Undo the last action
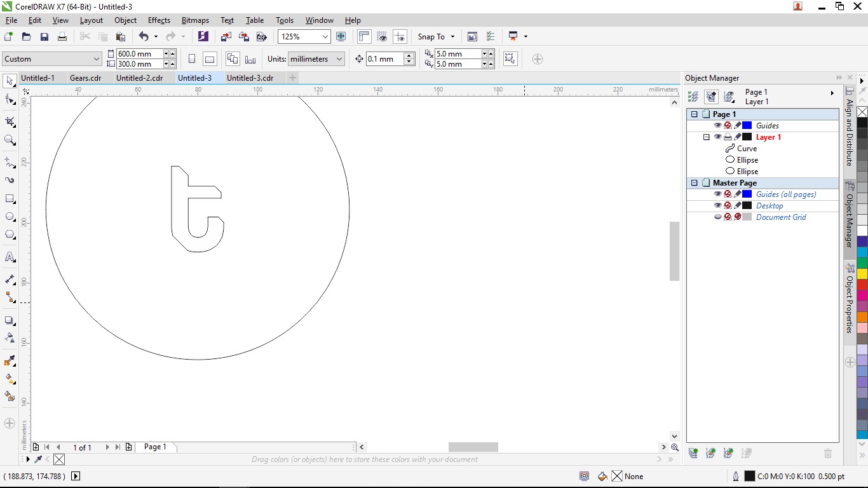 144,37
